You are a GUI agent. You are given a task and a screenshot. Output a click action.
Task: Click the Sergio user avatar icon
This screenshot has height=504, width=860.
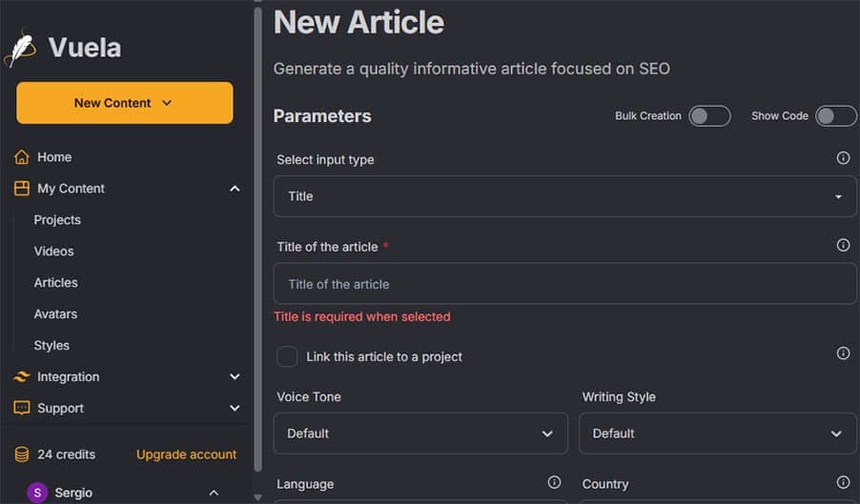click(x=37, y=493)
